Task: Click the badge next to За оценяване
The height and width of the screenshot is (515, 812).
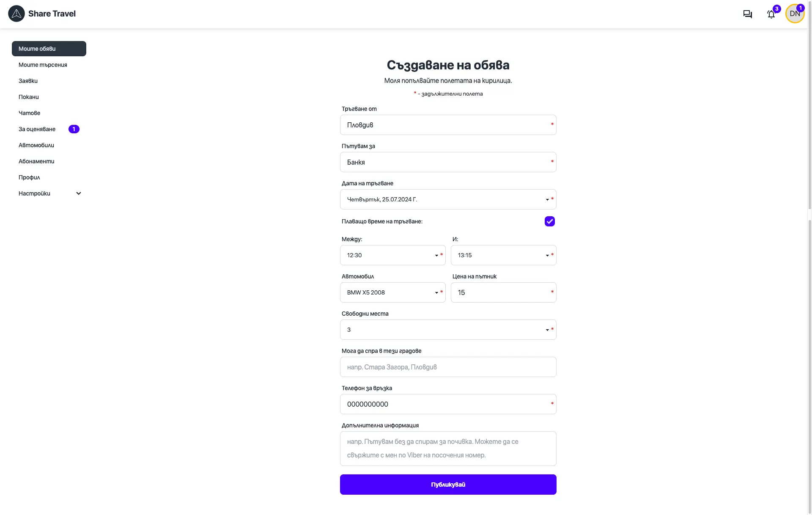Action: (x=74, y=129)
